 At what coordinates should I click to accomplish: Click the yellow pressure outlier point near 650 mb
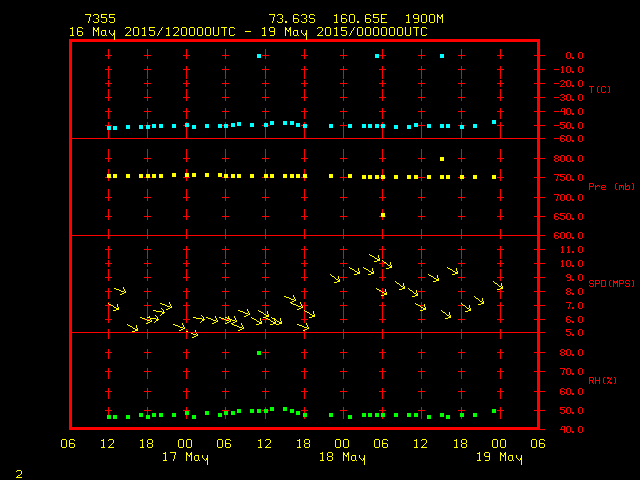pos(382,215)
